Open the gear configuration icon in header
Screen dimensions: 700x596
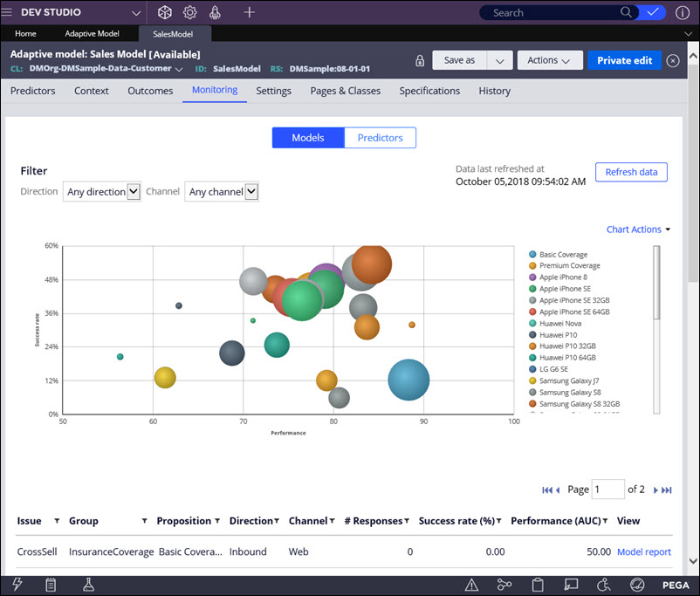coord(189,12)
